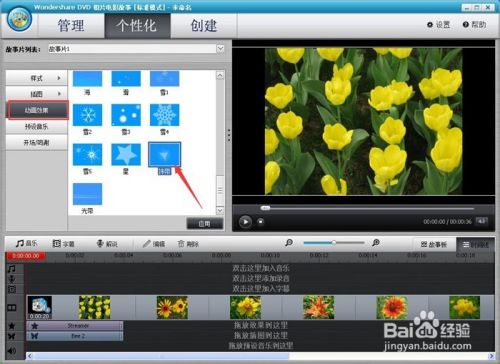Click the volume speaker track icon

coord(12,350)
